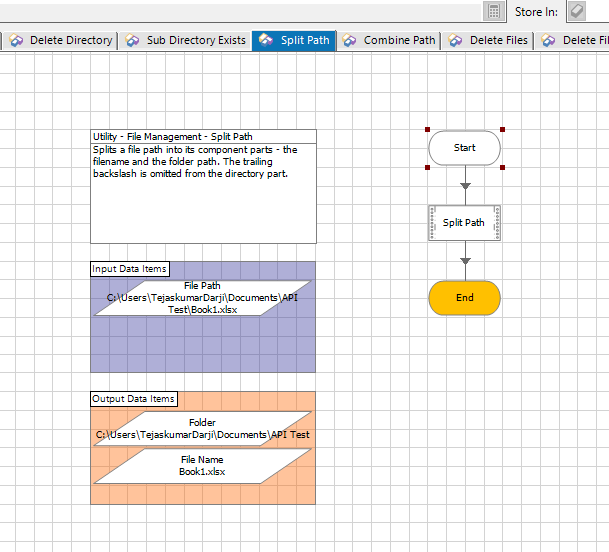Switch to the Combine Path page tab

point(399,41)
